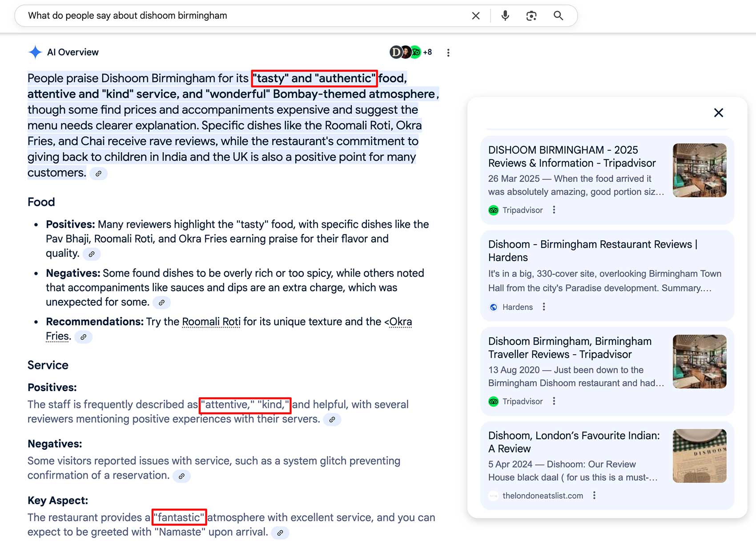Click the citation icon after the Namaste sentence
Image resolution: width=756 pixels, height=545 pixels.
pos(280,533)
